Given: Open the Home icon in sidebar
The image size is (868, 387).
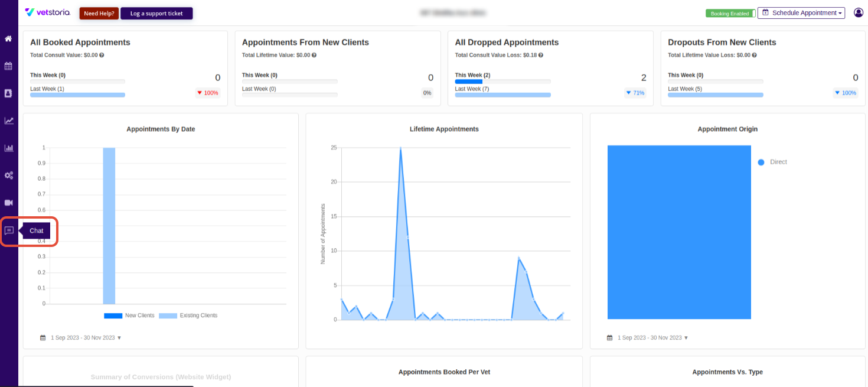Looking at the screenshot, I should point(8,39).
